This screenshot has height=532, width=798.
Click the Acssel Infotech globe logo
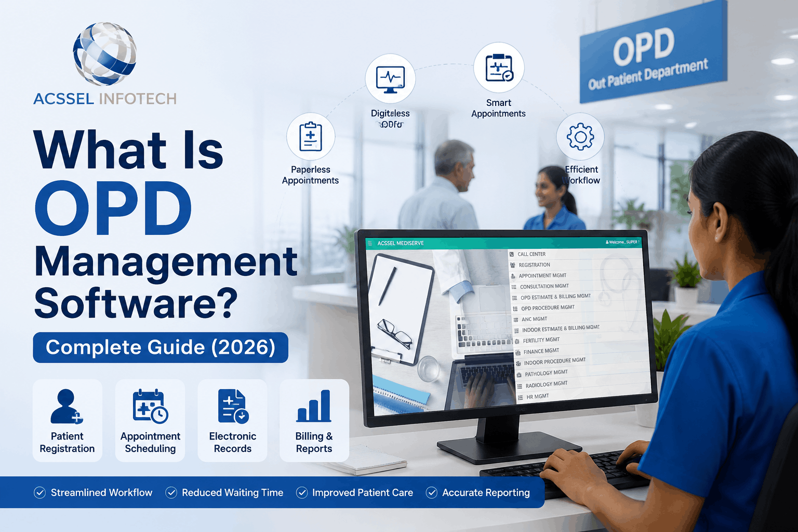[105, 54]
